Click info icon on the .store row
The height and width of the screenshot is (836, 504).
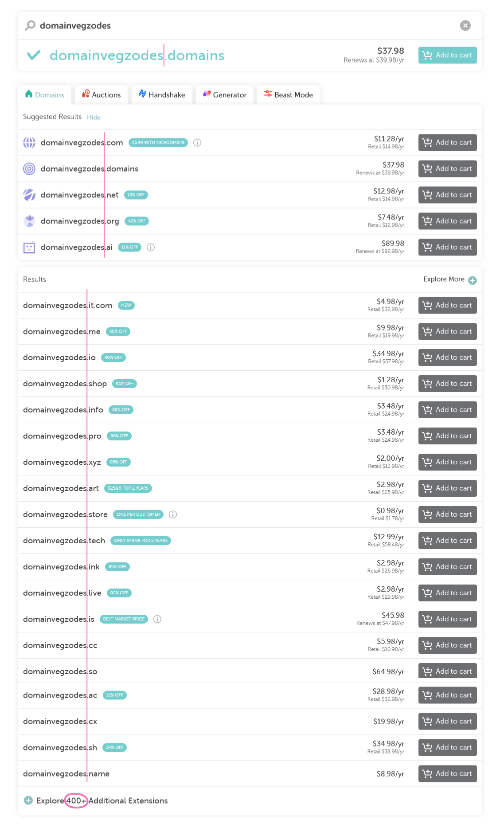point(173,514)
